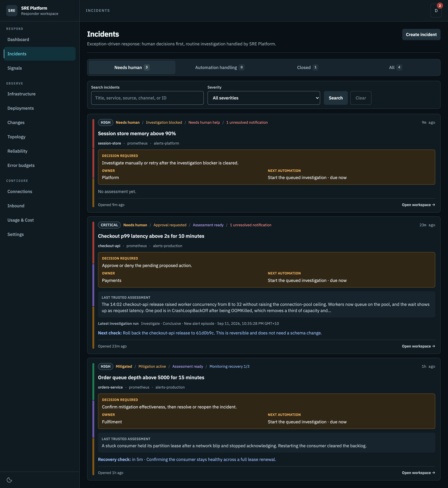This screenshot has width=448, height=488.
Task: Go to Reliability
Action: pos(40,151)
